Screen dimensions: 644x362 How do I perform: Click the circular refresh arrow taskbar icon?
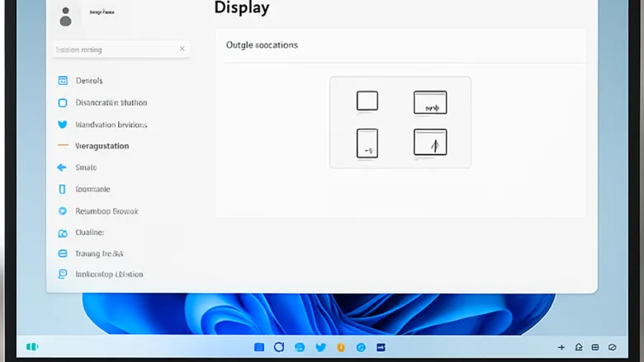tap(279, 347)
